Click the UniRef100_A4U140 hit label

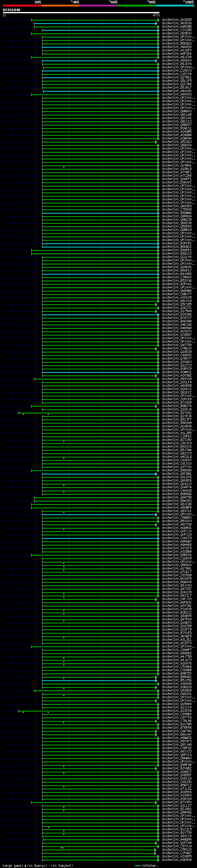pos(177,91)
